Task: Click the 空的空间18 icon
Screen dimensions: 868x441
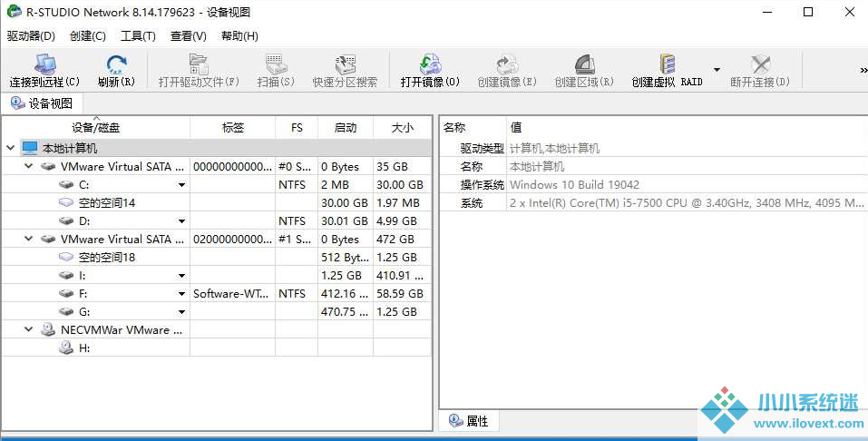Action: click(66, 257)
